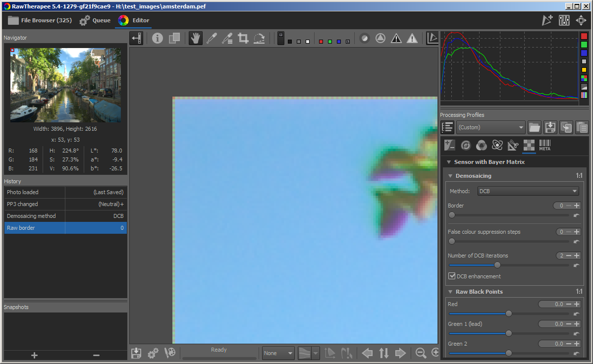Add a snapshot with the plus button
Screen dimensions: 593x364
point(34,355)
